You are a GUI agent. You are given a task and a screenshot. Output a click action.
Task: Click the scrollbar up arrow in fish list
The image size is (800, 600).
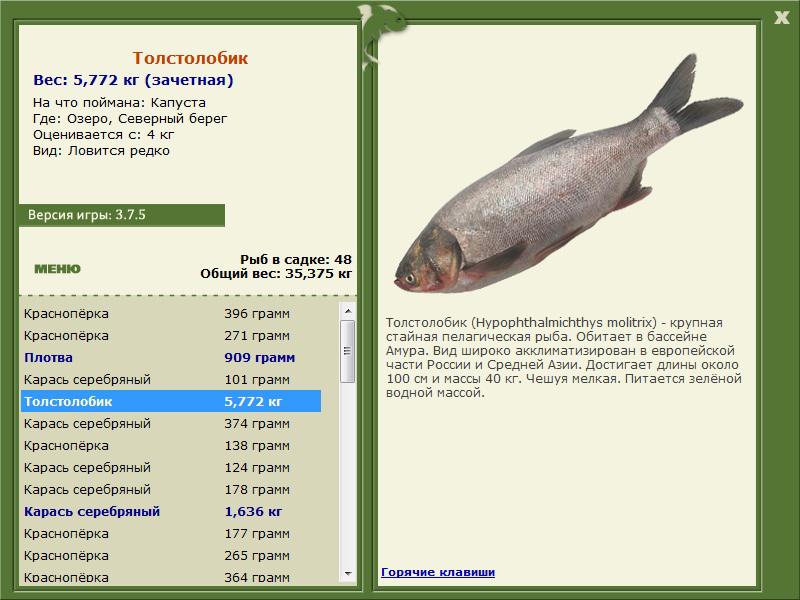(348, 311)
